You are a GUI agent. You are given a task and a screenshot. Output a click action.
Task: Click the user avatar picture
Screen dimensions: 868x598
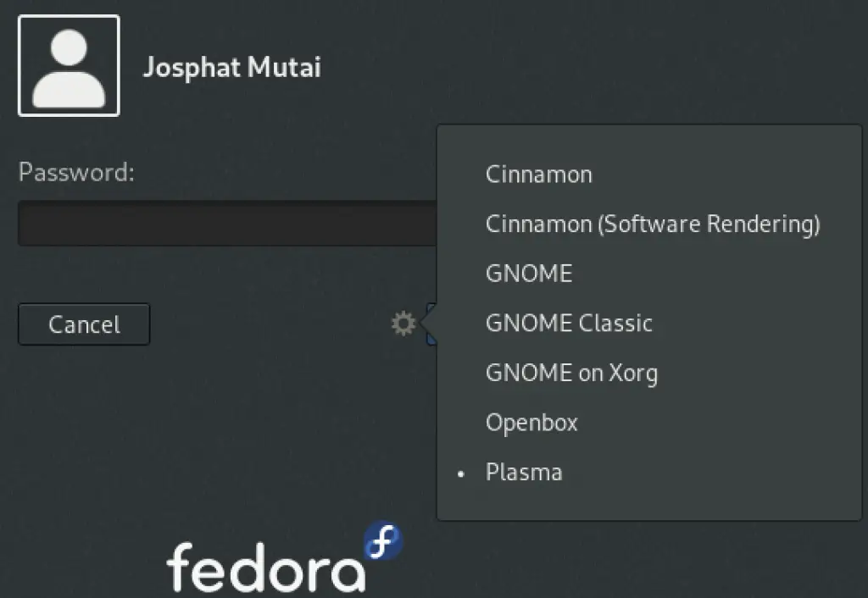[x=69, y=66]
